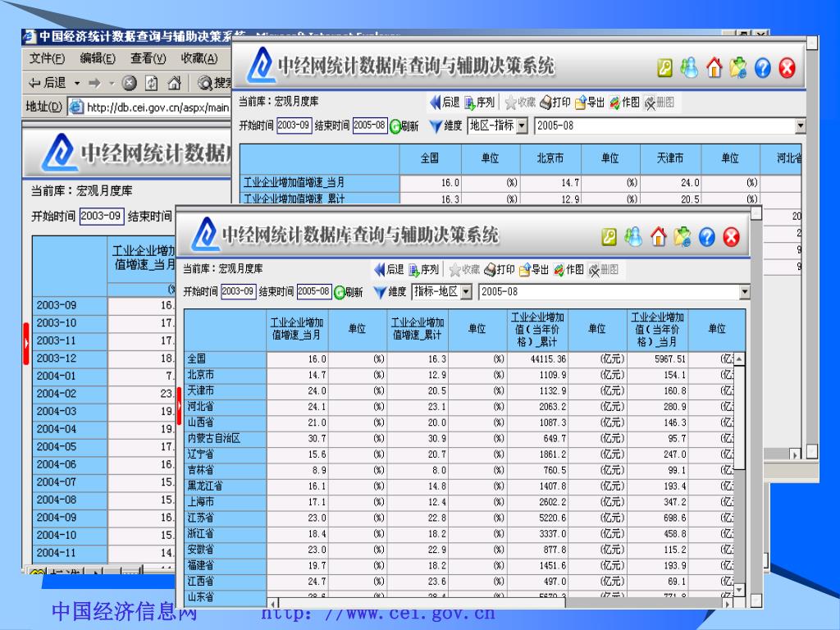Select 序列 in the middle window toolbar
Image resolution: width=840 pixels, height=630 pixels.
point(479,103)
